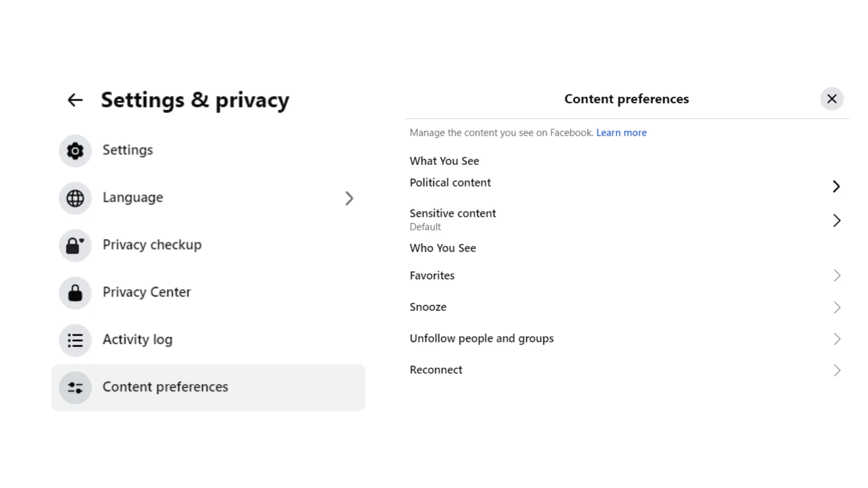Viewport: 868px width, 488px height.
Task: Select the Privacy checkup menu label
Action: pos(152,245)
